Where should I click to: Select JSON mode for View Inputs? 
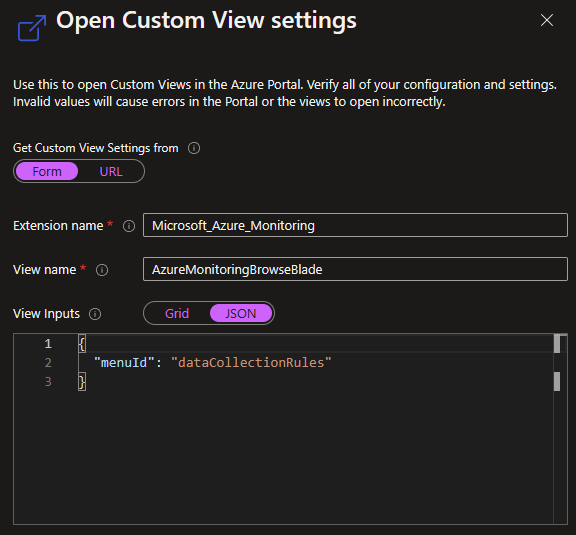241,313
